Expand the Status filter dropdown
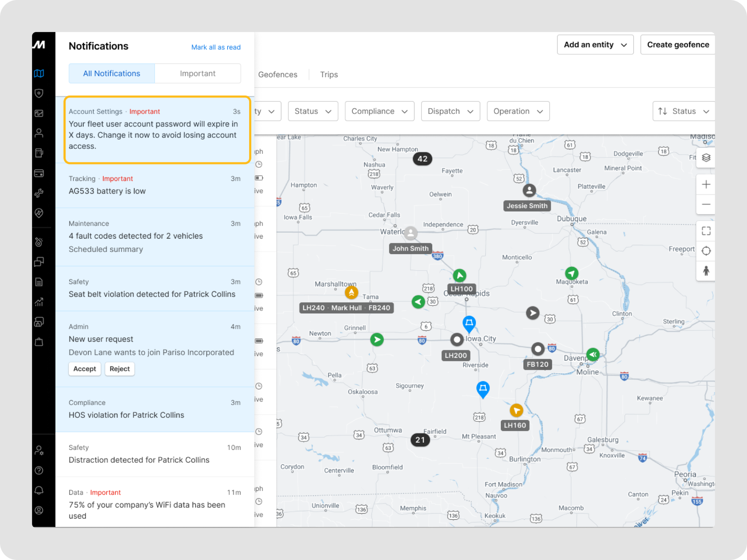The height and width of the screenshot is (560, 747). click(x=313, y=111)
